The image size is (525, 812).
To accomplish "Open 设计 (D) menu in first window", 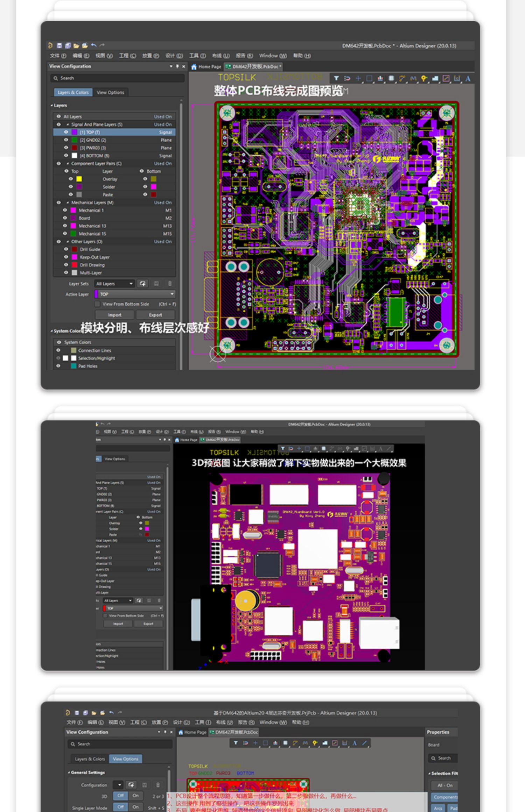I will (174, 56).
